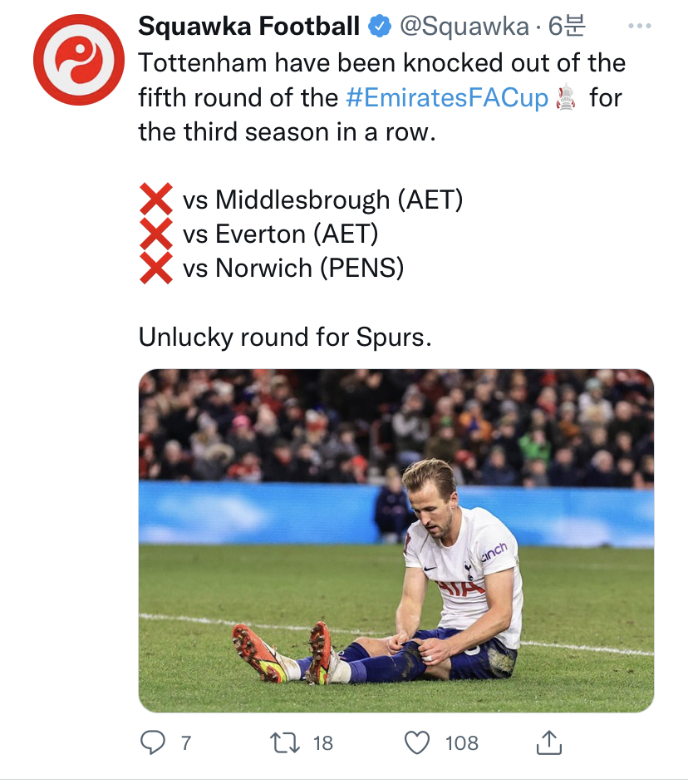Click the Squawka Football display name
Viewport: 688px width, 784px height.
pos(248,27)
